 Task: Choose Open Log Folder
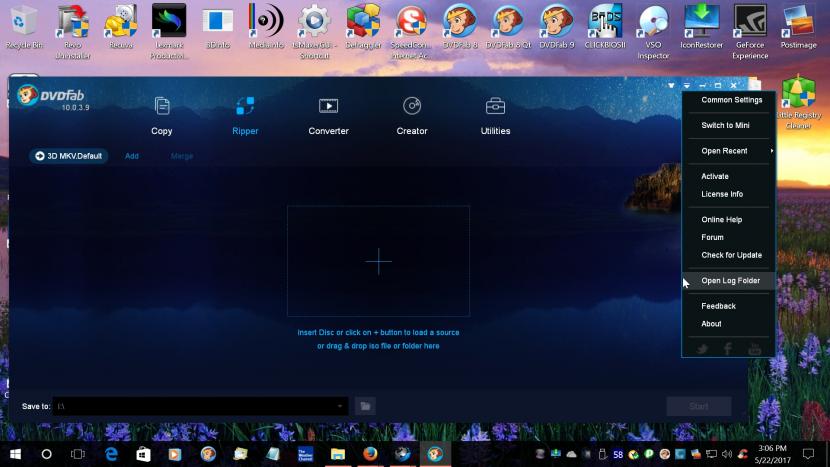pos(730,281)
